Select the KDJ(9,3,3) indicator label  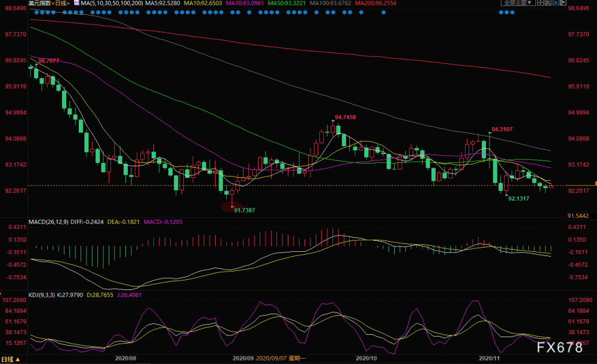coord(42,295)
